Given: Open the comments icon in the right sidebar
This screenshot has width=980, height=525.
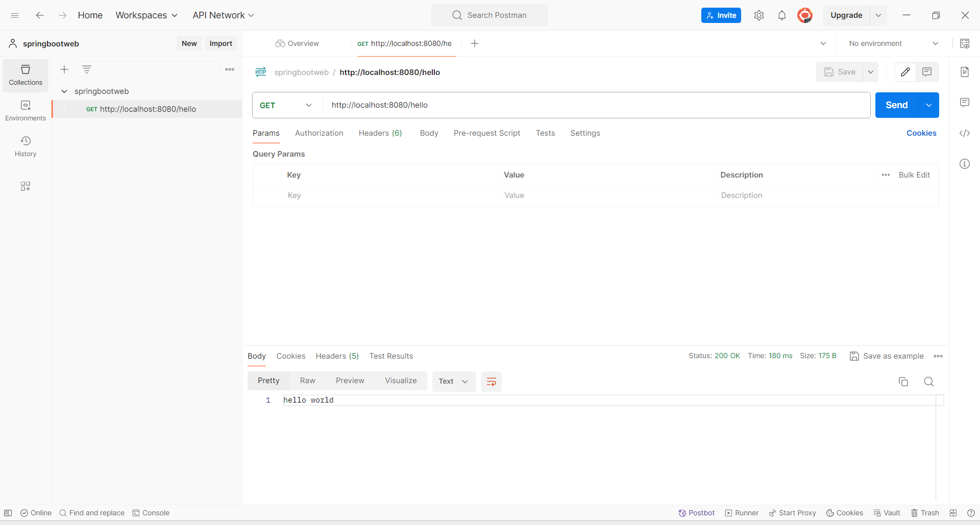Looking at the screenshot, I should click(x=965, y=103).
